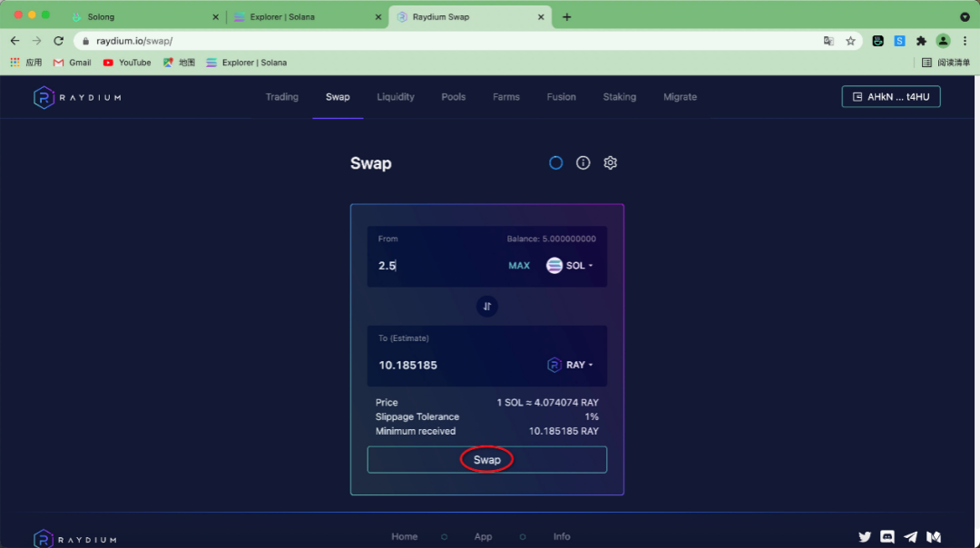Image resolution: width=980 pixels, height=548 pixels.
Task: Open the Chrome profile avatar
Action: click(943, 41)
